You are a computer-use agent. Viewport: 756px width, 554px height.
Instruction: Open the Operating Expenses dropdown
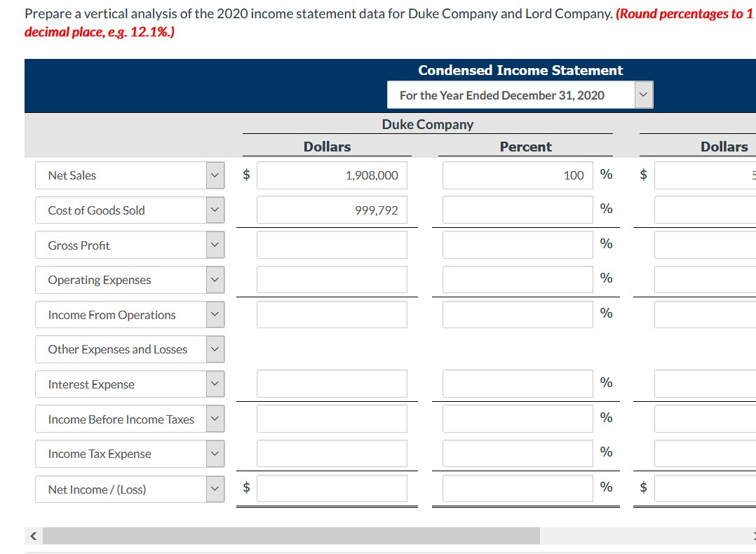pos(215,279)
